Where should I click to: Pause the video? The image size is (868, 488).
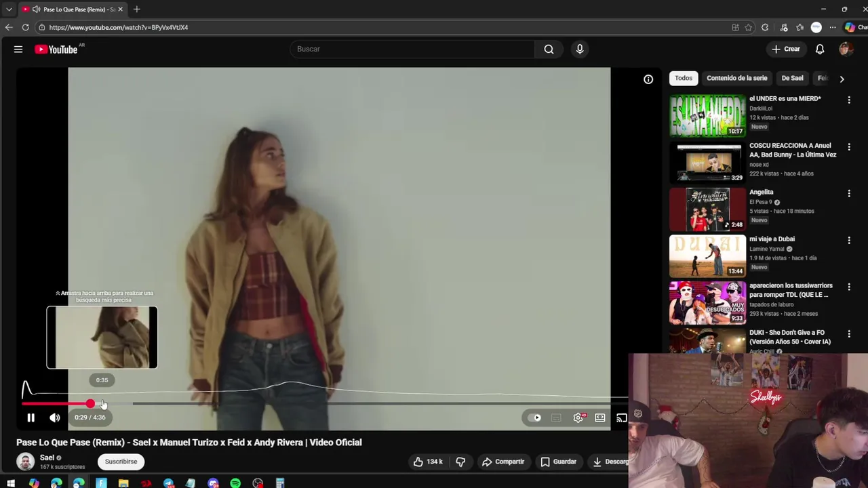click(31, 418)
